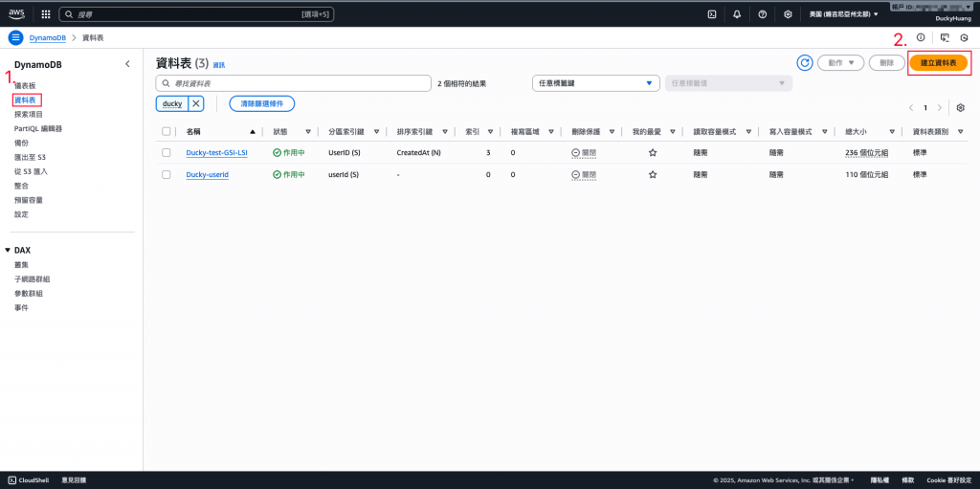Focus the top AWS search box

[196, 13]
